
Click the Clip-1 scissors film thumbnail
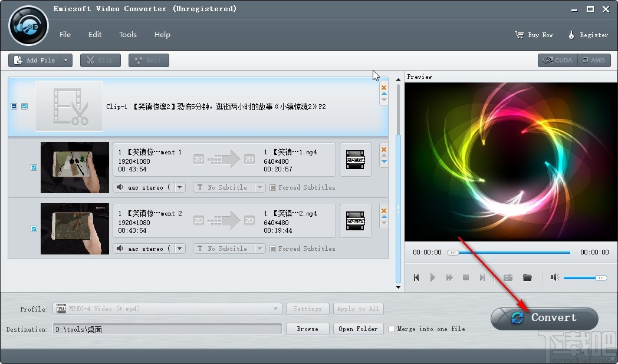pyautogui.click(x=69, y=106)
